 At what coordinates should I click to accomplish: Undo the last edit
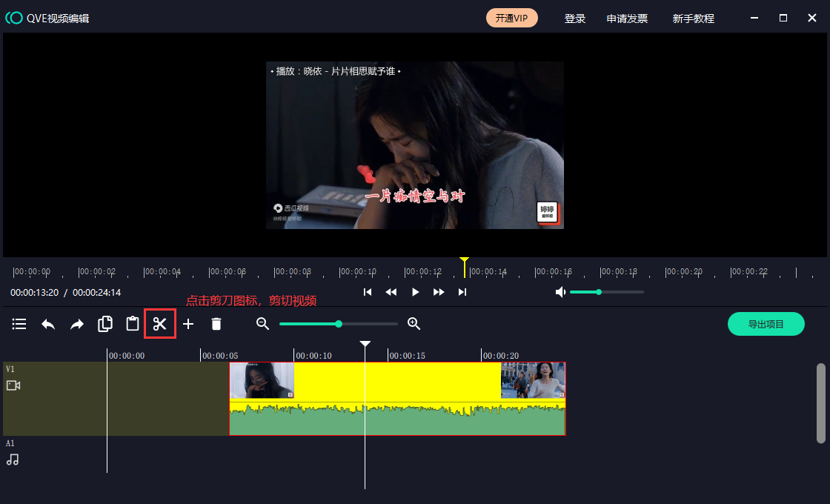pyautogui.click(x=48, y=324)
